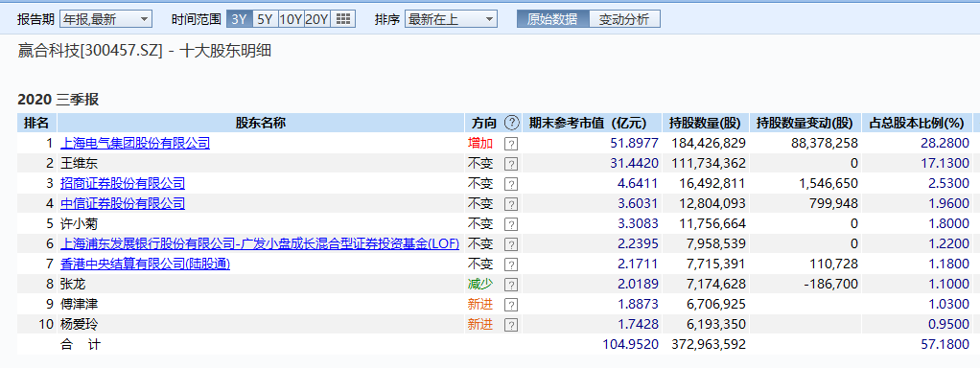Click the 持股数量变动(股) column header
Viewport: 980px width, 368px height.
pos(805,123)
